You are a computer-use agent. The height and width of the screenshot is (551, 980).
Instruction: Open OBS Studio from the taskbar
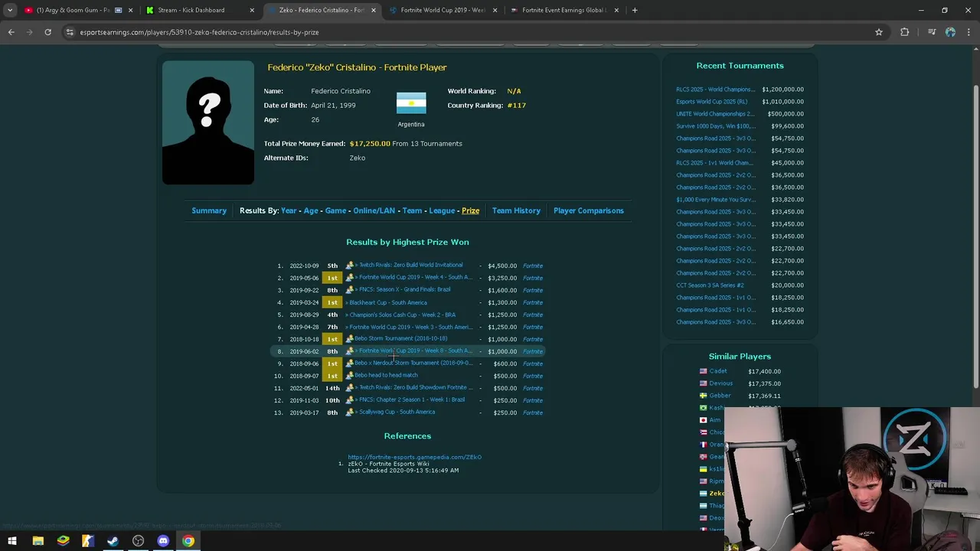coord(138,541)
